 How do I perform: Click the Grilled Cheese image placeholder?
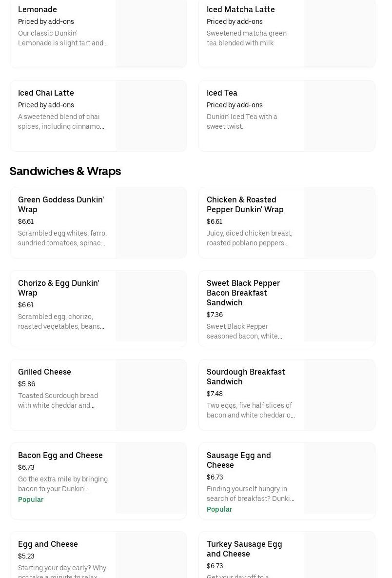[151, 395]
